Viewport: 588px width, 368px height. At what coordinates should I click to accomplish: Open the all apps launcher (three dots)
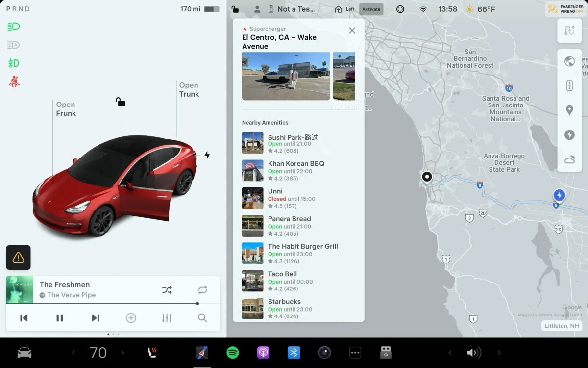coord(355,353)
